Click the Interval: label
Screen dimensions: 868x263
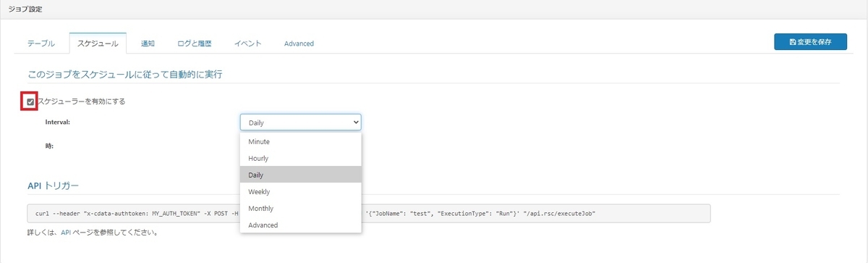pyautogui.click(x=58, y=122)
